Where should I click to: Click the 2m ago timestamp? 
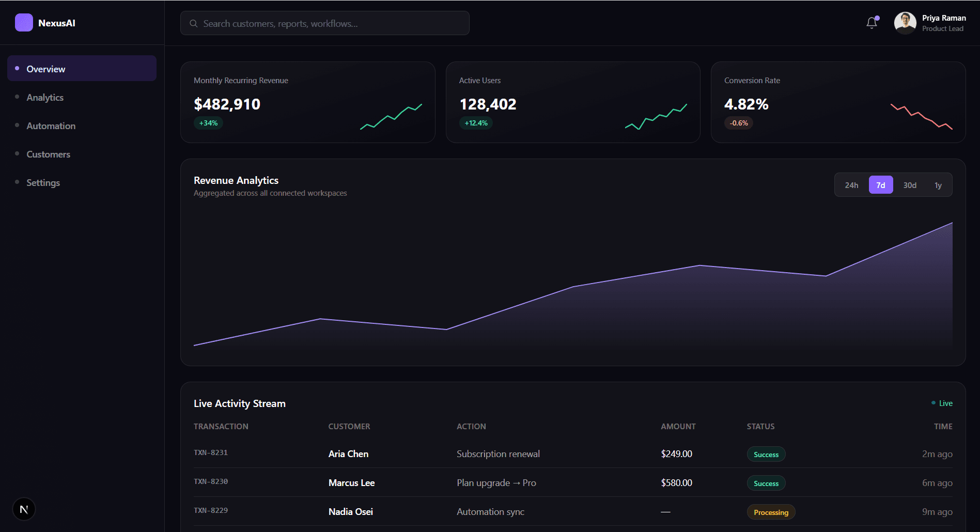[937, 454]
